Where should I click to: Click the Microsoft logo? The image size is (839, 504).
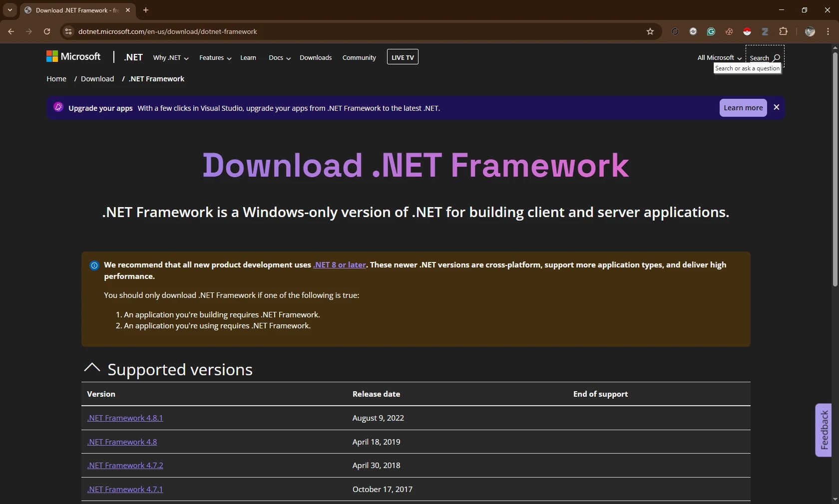(73, 57)
